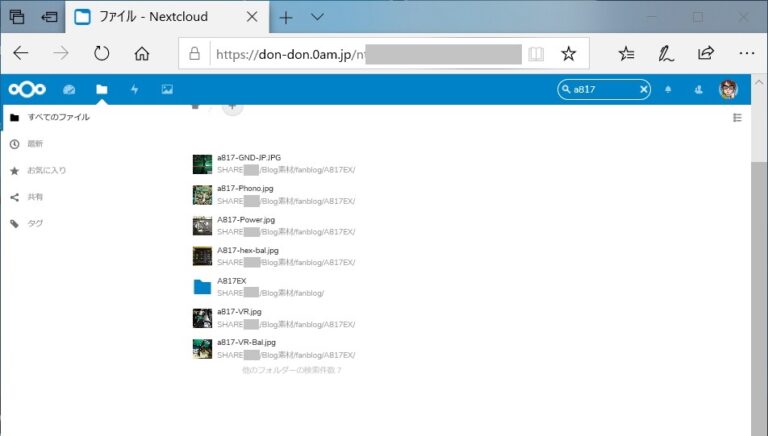Open お気に入り favorites in the sidebar
Screen dimensions: 768x436
coord(47,170)
